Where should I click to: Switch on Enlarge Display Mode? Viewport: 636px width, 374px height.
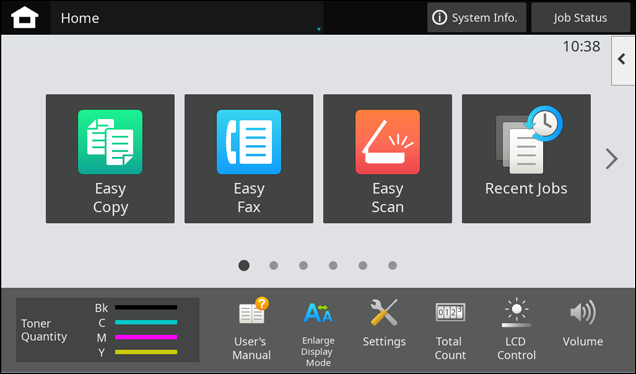(x=318, y=334)
